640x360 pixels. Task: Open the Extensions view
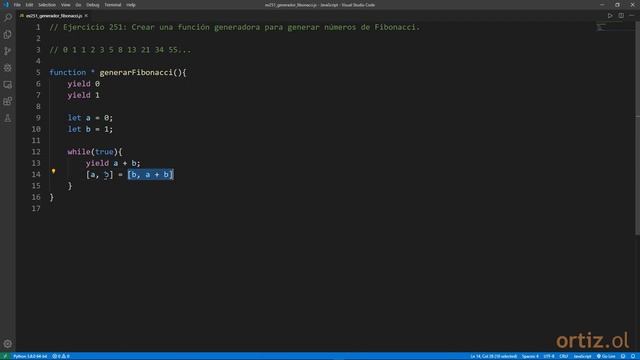[8, 101]
